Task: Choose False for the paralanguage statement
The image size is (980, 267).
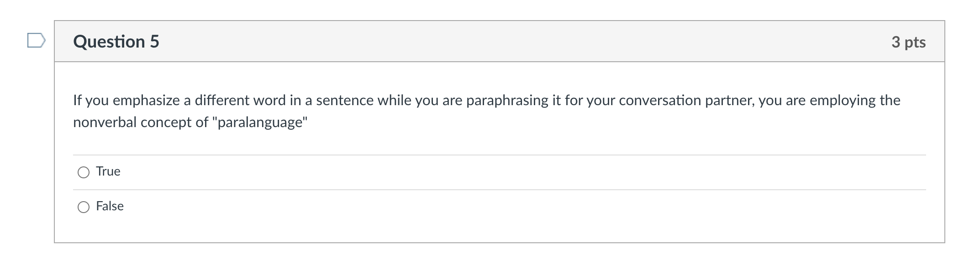Action: click(x=84, y=207)
